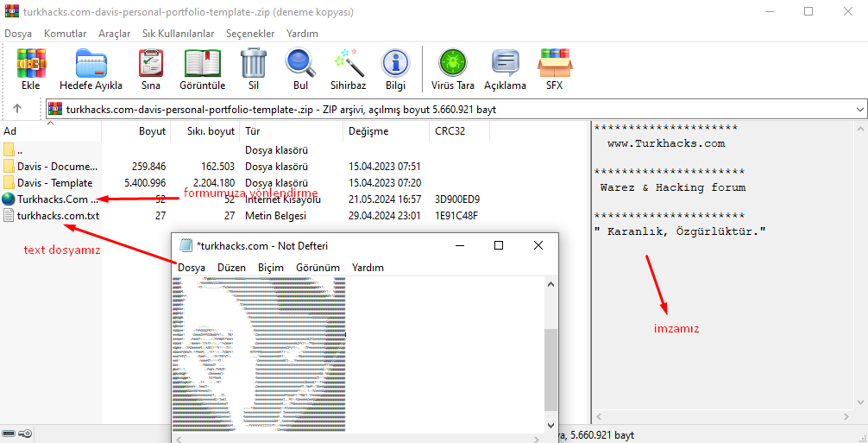Select the Davis - Docume... folder icon
This screenshot has width=868, height=443.
click(9, 166)
